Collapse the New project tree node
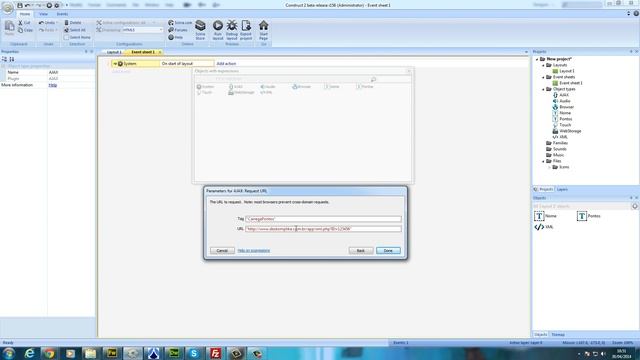Image resolution: width=640 pixels, height=360 pixels. pyautogui.click(x=537, y=59)
